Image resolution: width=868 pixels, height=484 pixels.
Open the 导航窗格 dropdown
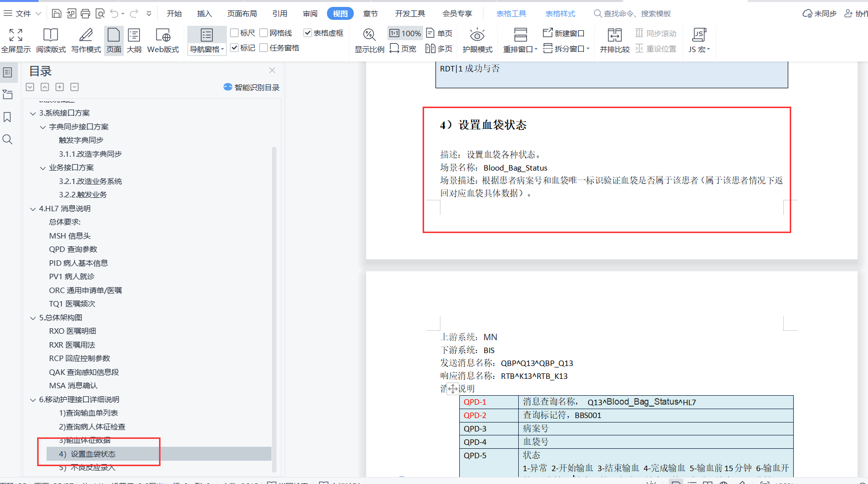pos(207,49)
